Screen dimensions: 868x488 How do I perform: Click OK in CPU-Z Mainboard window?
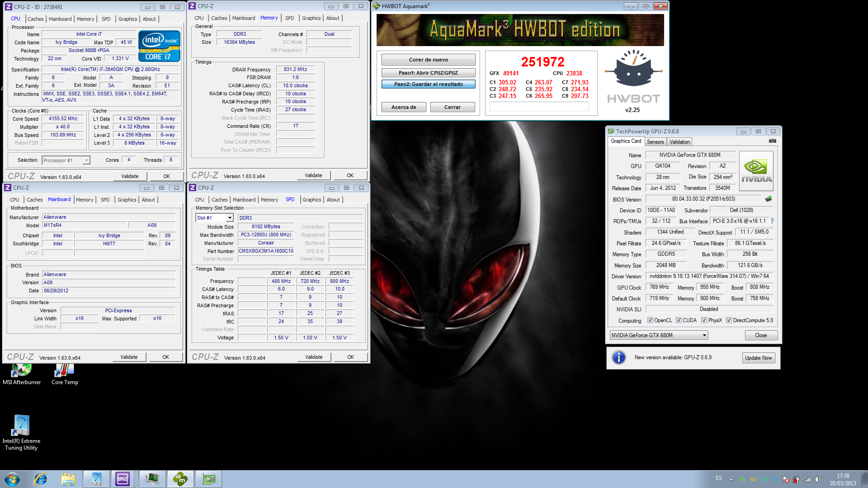coord(166,357)
